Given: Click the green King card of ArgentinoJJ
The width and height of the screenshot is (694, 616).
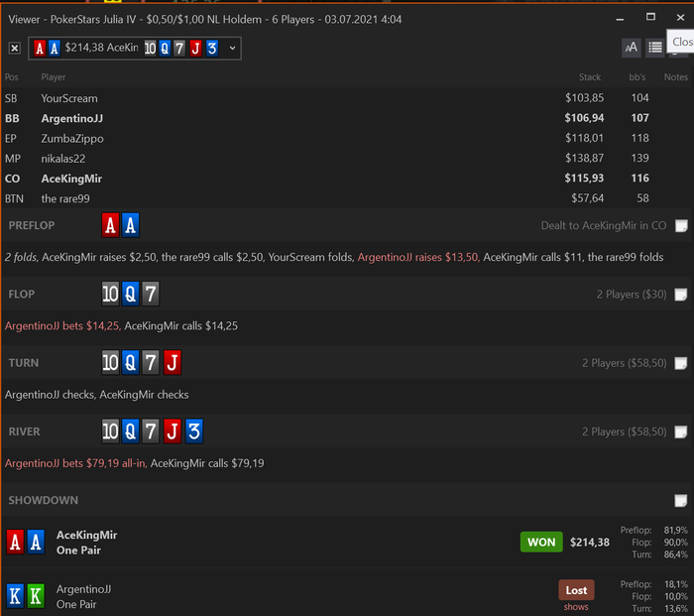Looking at the screenshot, I should [x=36, y=595].
